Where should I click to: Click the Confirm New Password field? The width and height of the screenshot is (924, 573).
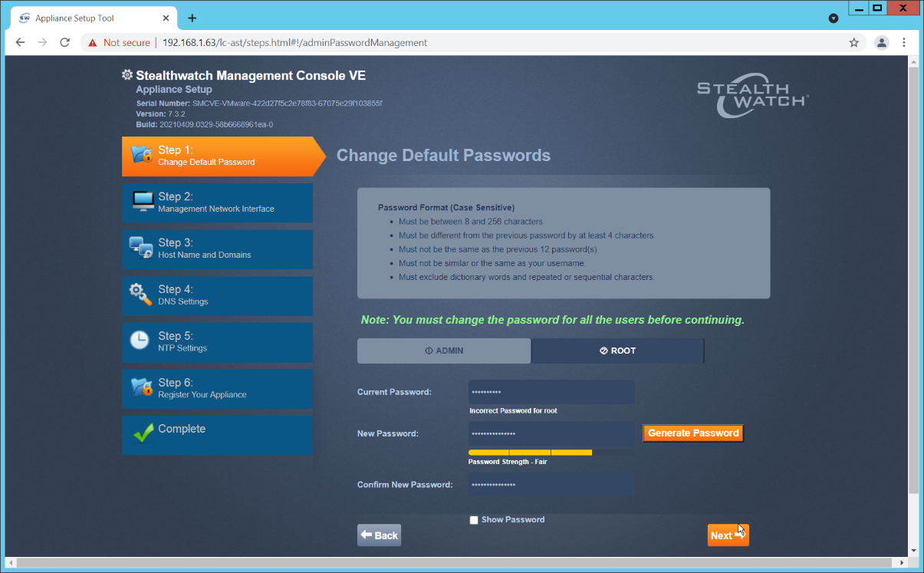click(x=551, y=484)
